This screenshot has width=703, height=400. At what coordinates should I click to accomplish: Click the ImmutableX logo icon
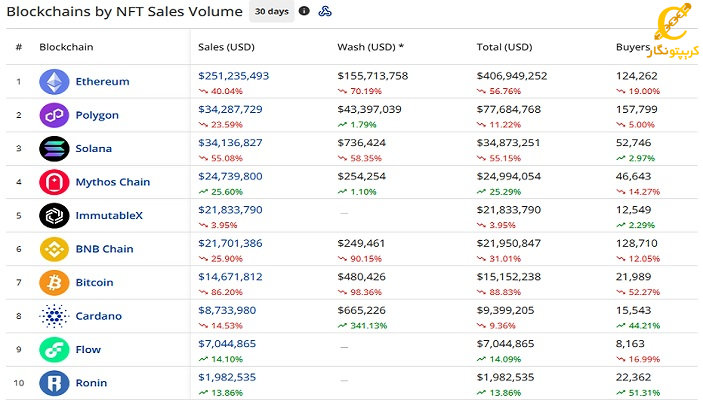click(x=54, y=216)
